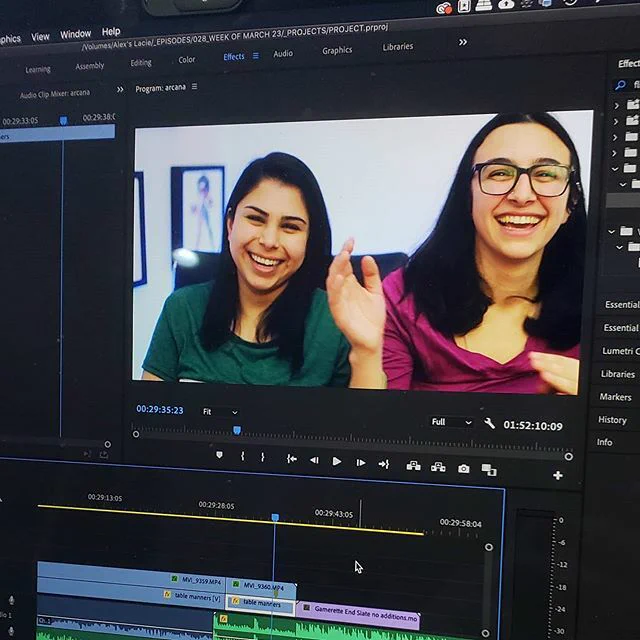Screen dimensions: 640x640
Task: Click the bookmark-star icon in macOS menu bar
Action: click(464, 6)
